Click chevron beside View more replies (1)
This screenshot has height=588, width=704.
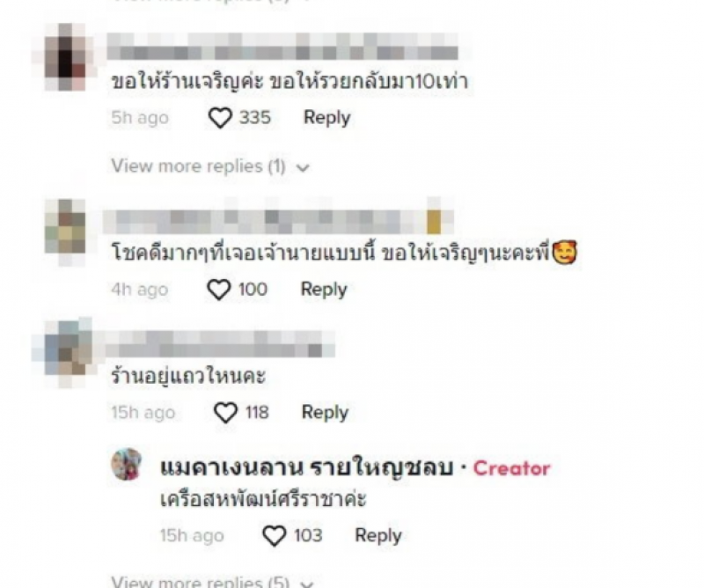[304, 168]
